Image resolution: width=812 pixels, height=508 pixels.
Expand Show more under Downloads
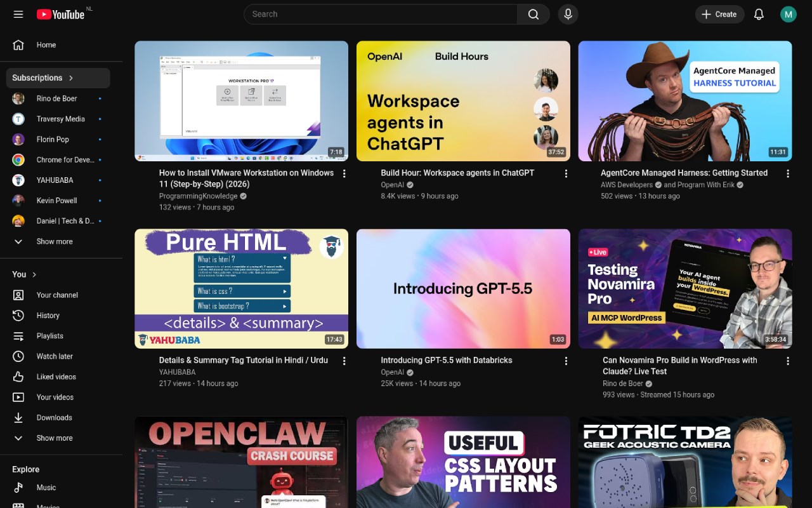coord(58,438)
